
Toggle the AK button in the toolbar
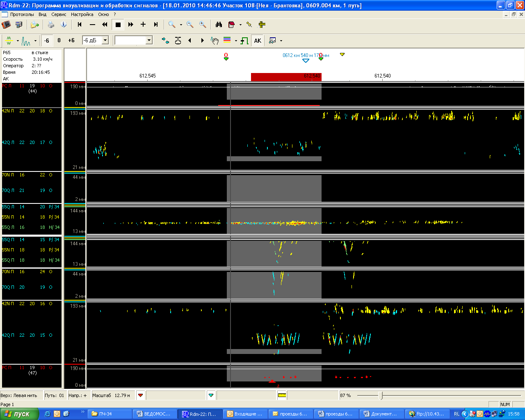258,41
